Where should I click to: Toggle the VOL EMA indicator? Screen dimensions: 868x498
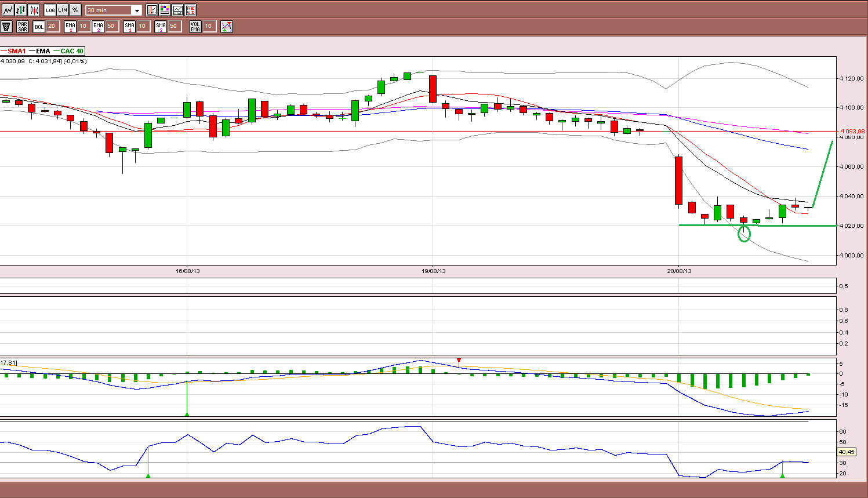(195, 27)
